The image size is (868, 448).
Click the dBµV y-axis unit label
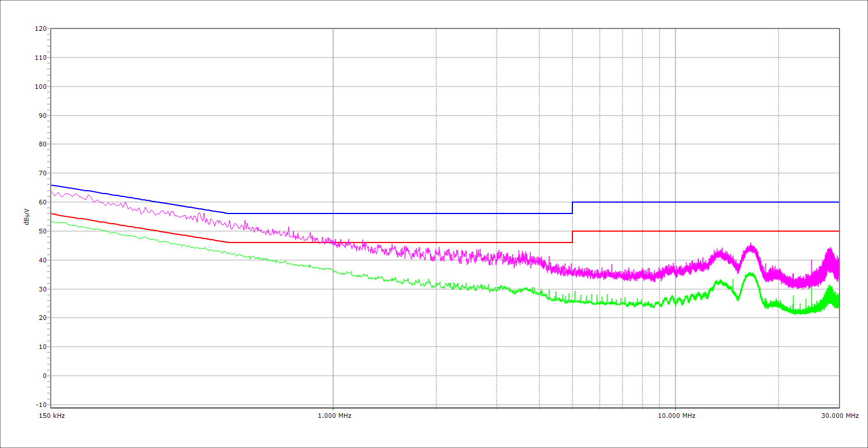coord(26,216)
